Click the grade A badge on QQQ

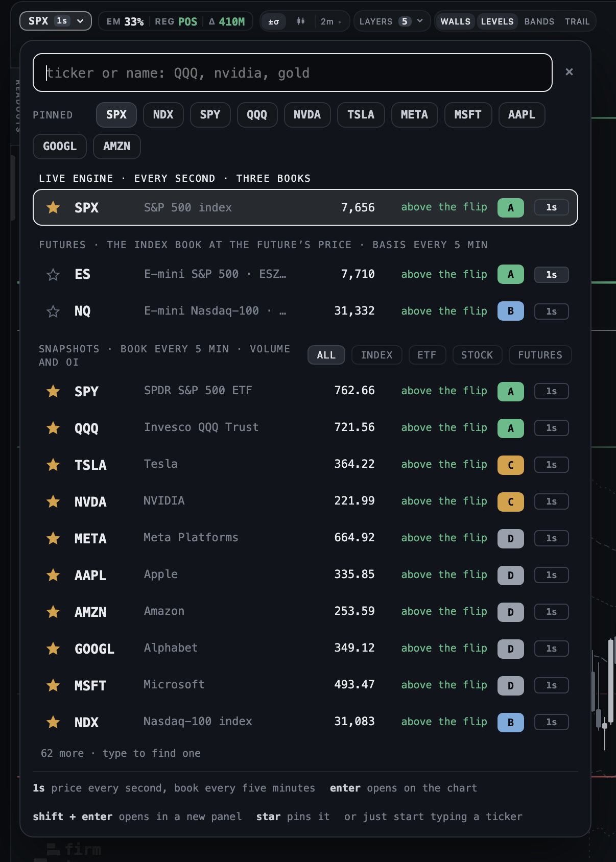pyautogui.click(x=511, y=428)
